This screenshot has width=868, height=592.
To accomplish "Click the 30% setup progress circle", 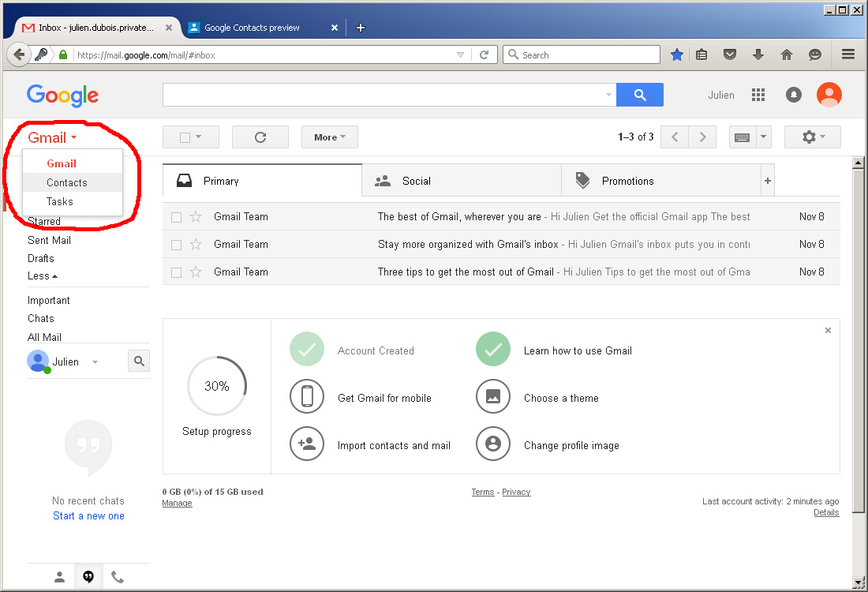I will (x=217, y=386).
